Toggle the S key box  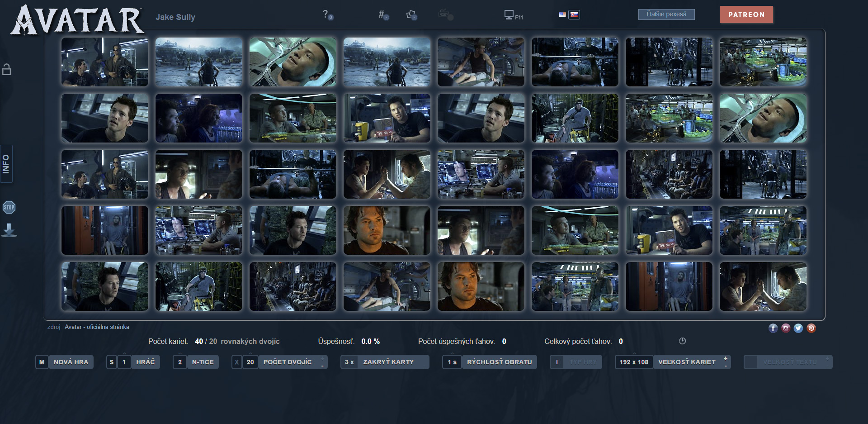click(112, 362)
